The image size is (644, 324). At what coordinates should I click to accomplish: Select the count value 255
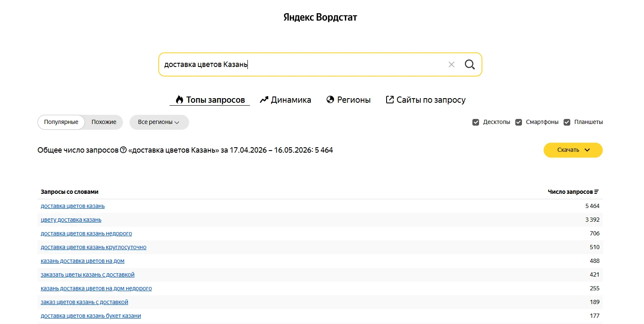[x=595, y=288]
